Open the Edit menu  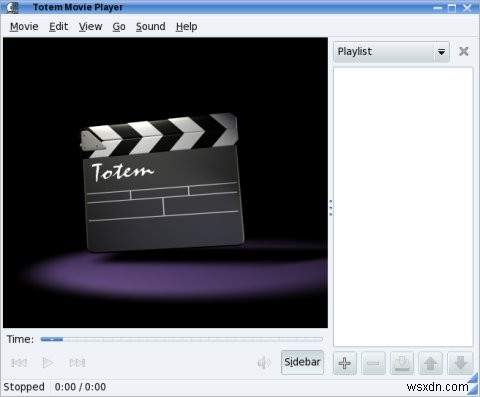(x=58, y=26)
